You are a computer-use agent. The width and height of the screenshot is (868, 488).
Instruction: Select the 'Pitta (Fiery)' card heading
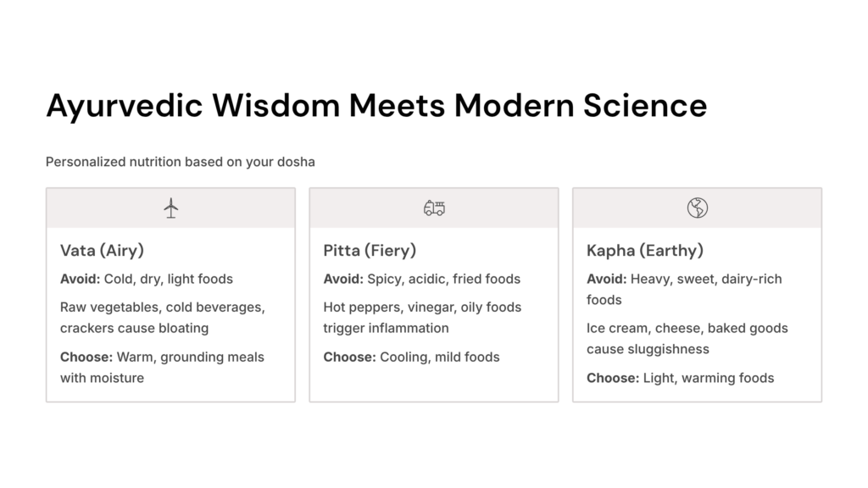click(370, 250)
